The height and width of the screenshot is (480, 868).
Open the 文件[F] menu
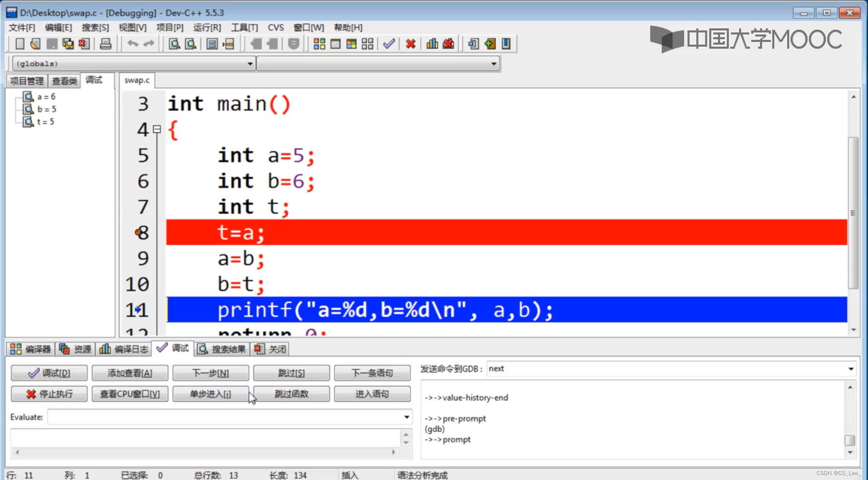22,28
